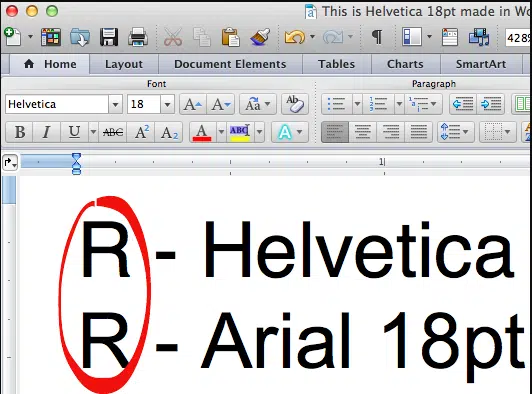Apply the red font color swatch

[202, 132]
